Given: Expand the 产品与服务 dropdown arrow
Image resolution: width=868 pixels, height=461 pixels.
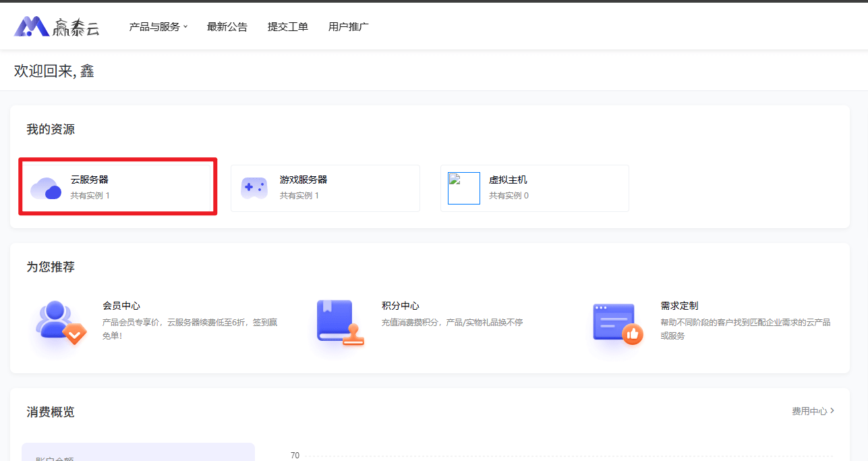Looking at the screenshot, I should (x=185, y=27).
